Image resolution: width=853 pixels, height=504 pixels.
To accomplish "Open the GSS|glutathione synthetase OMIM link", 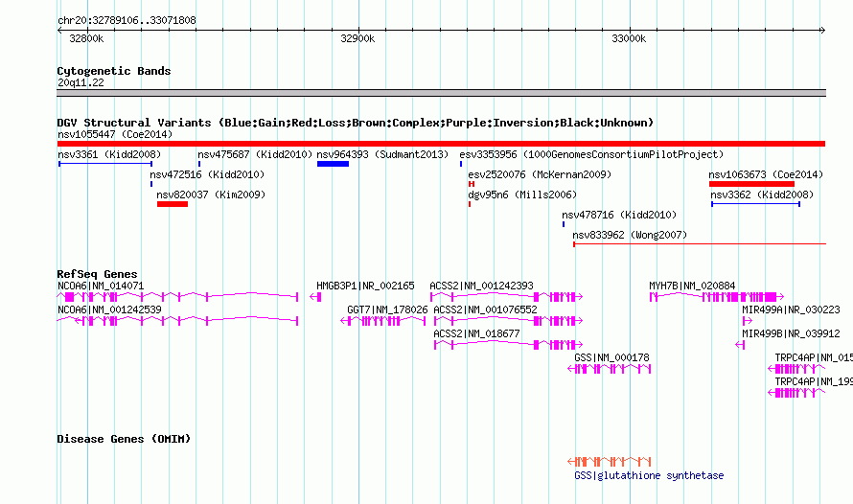I will (649, 475).
